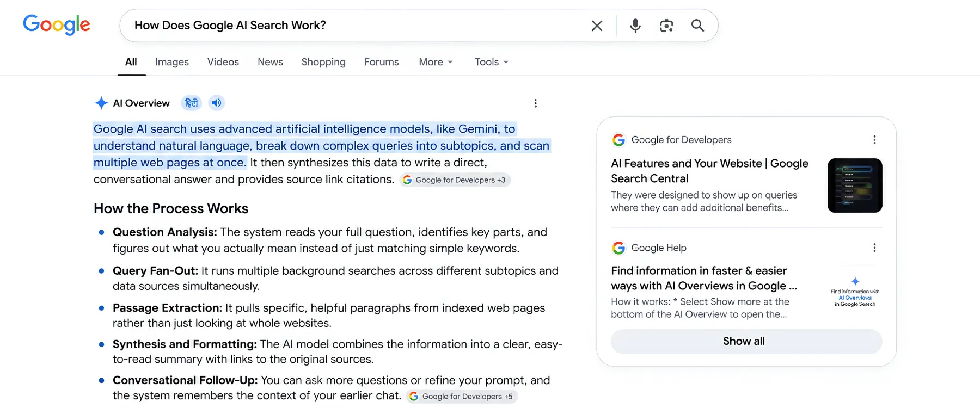Click Google Help source name
This screenshot has width=980, height=408.
(659, 248)
